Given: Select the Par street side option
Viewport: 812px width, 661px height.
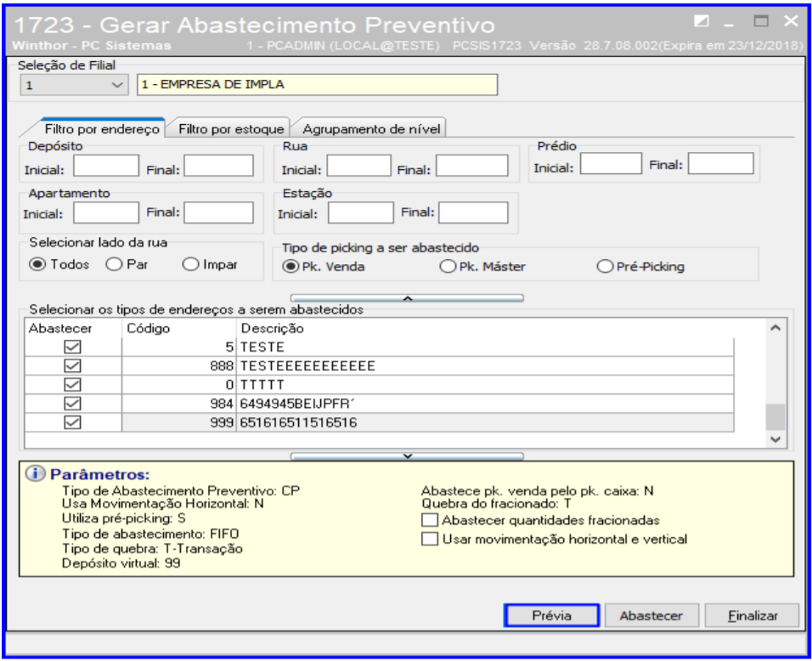Looking at the screenshot, I should pyautogui.click(x=127, y=264).
